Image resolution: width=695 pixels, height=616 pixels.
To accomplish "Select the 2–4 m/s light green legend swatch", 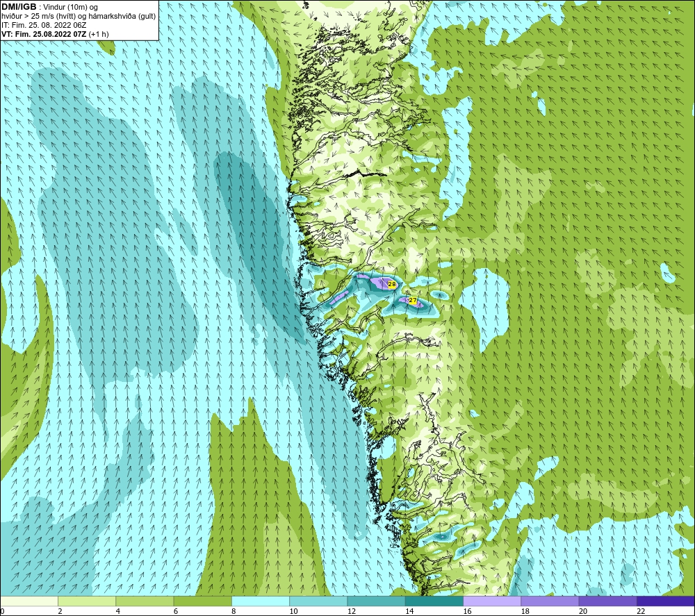I will 87,601.
